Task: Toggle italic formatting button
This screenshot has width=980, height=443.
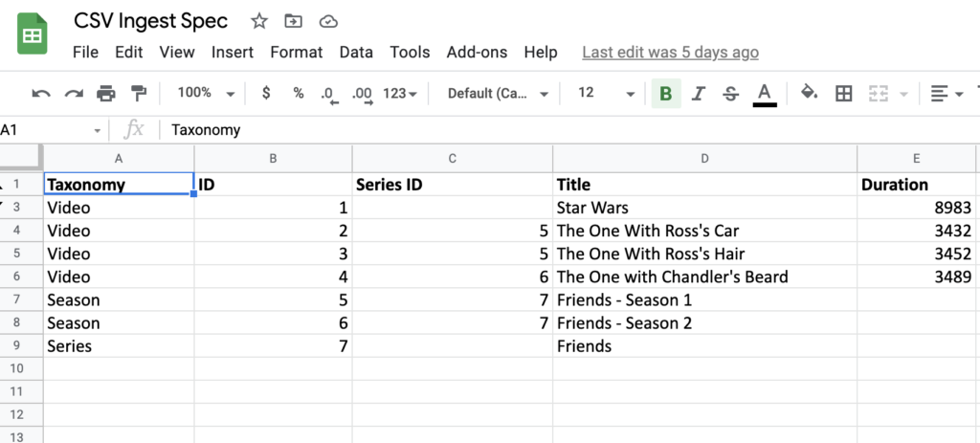Action: click(x=698, y=93)
